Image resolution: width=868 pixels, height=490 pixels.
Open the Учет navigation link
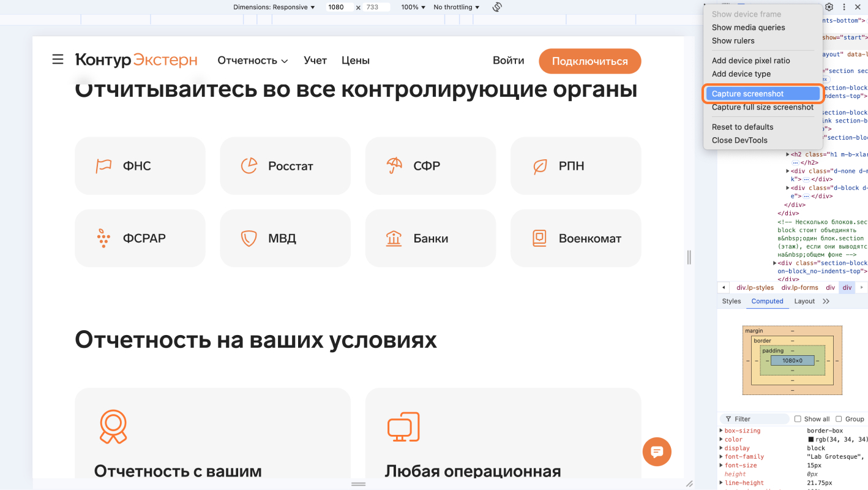pyautogui.click(x=315, y=61)
